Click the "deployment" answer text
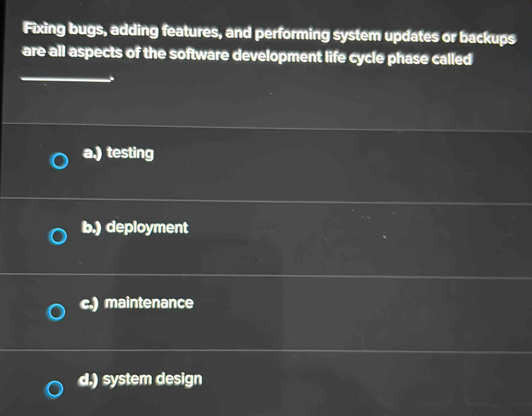The width and height of the screenshot is (532, 416). 147,228
